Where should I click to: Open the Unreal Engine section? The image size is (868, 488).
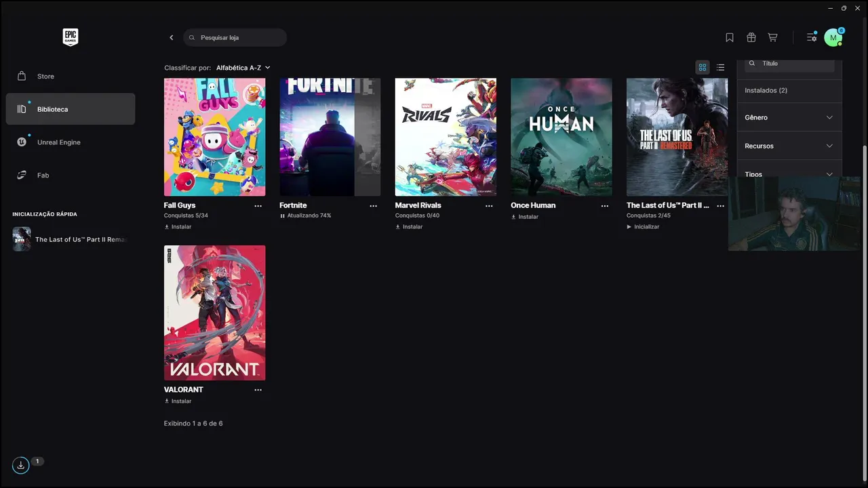[71, 142]
